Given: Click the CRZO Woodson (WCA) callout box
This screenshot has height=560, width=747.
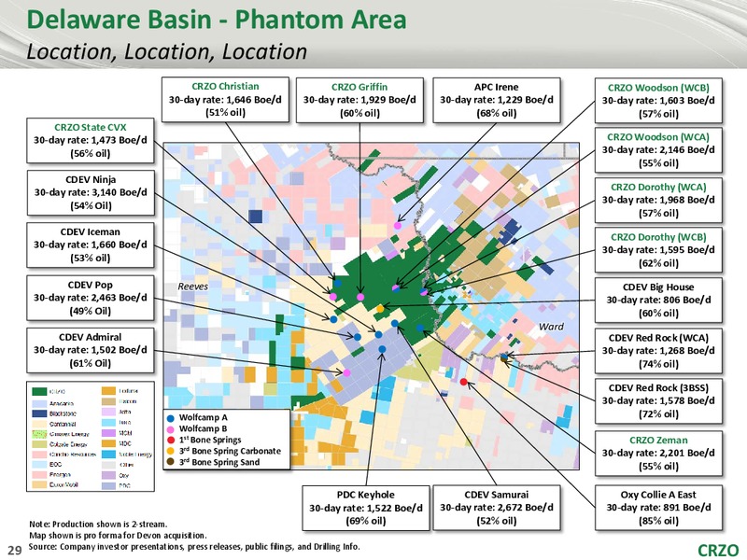Looking at the screenshot, I should tap(658, 149).
